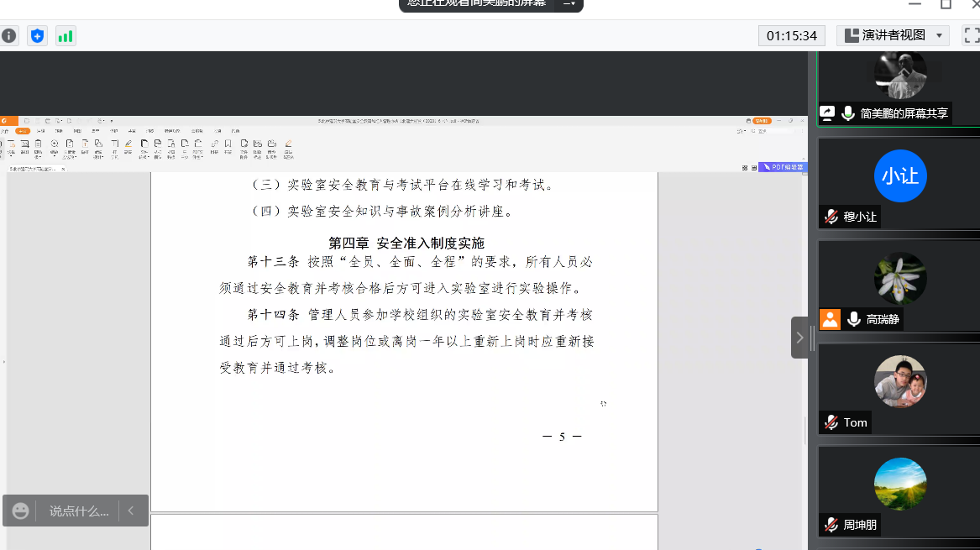The height and width of the screenshot is (550, 980).
Task: Click muted microphone icon beside Tom
Action: coord(831,422)
